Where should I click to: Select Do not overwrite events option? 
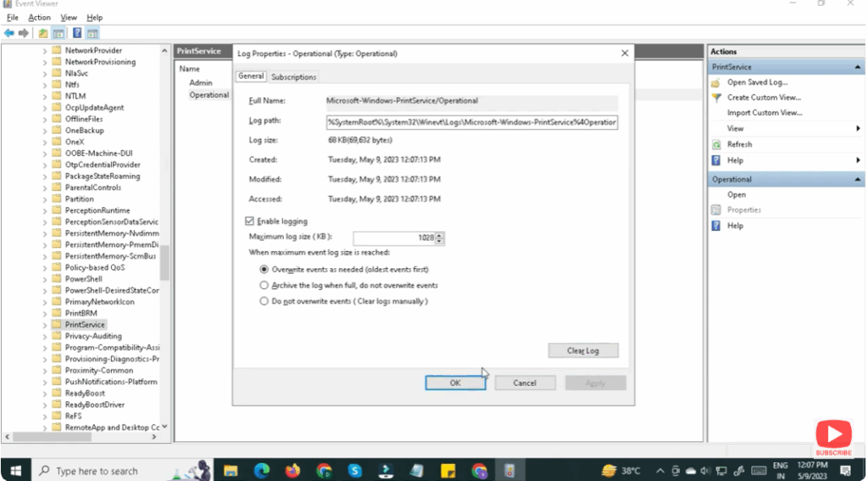[264, 301]
